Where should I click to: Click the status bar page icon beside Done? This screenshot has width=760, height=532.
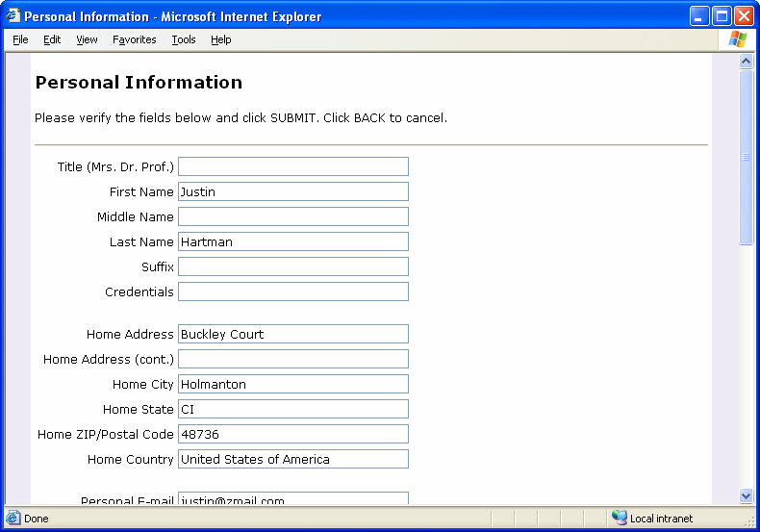pyautogui.click(x=13, y=519)
